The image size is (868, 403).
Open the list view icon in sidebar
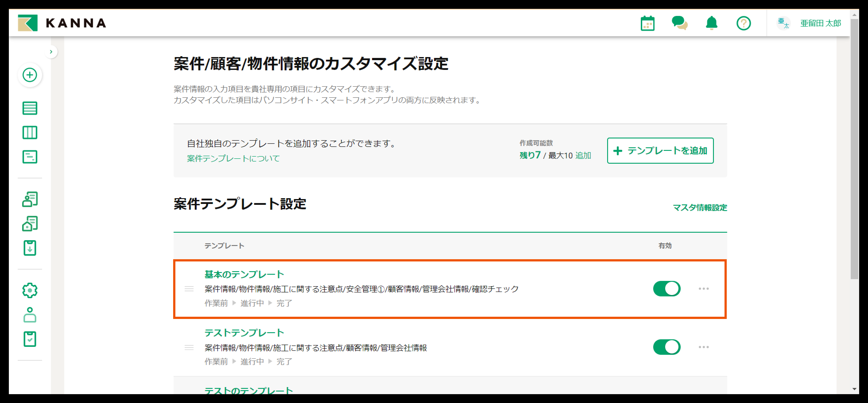30,108
